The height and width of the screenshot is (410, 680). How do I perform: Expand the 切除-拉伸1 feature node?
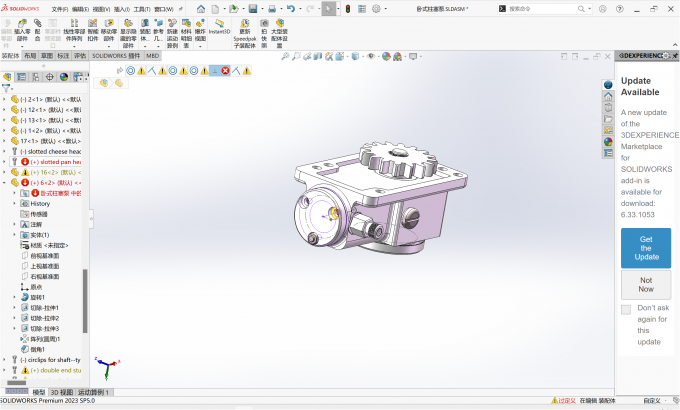coord(14,308)
